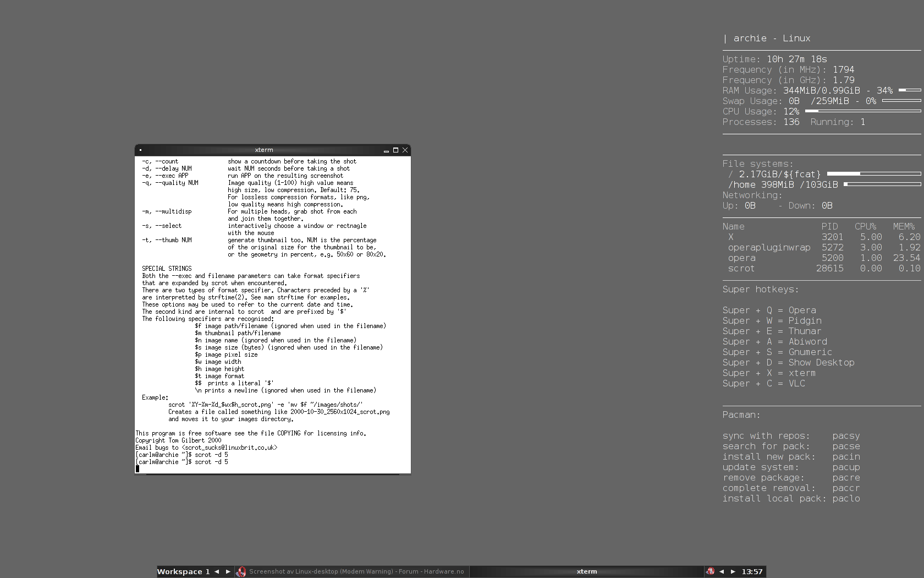
Task: Click the 13:57 clock in the toolbar
Action: point(752,572)
